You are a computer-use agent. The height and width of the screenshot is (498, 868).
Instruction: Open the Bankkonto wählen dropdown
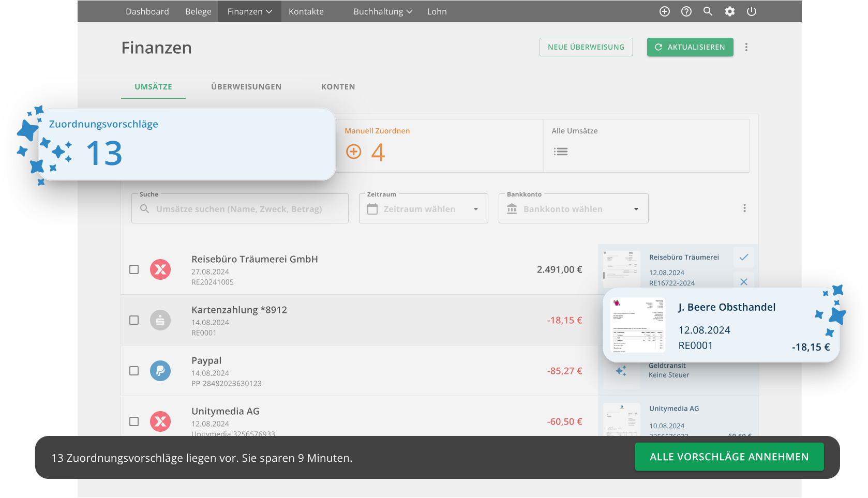click(574, 208)
